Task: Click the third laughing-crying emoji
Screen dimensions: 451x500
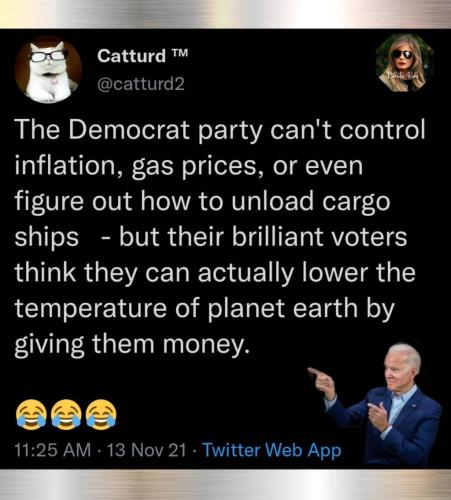Action: 101,414
